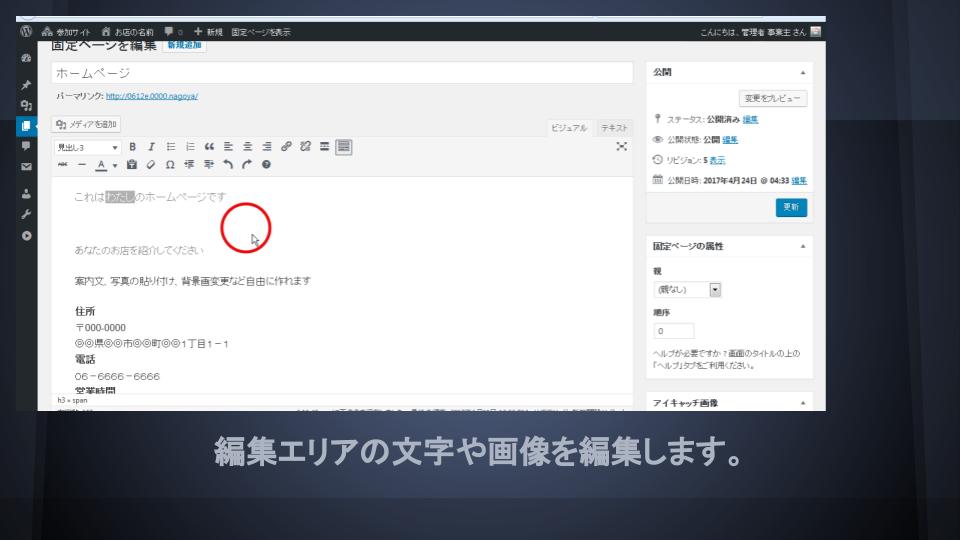The image size is (960, 540).
Task: Click the WordPress logo in admin bar
Action: click(26, 32)
